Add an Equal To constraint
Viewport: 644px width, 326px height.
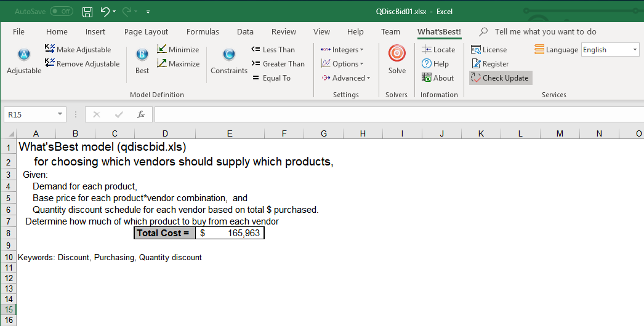coord(271,78)
